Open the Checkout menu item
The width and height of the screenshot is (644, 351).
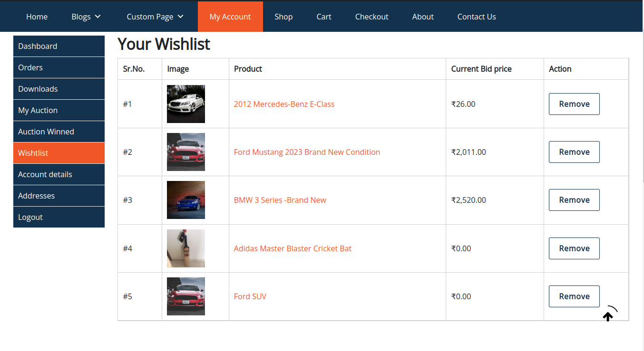coord(371,17)
